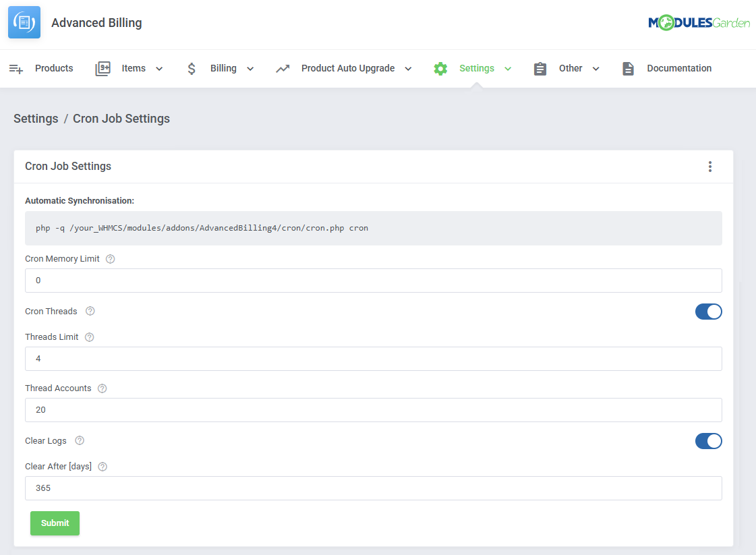Click the Advanced Billing app logo icon
Screen dimensions: 756x555
pyautogui.click(x=24, y=22)
